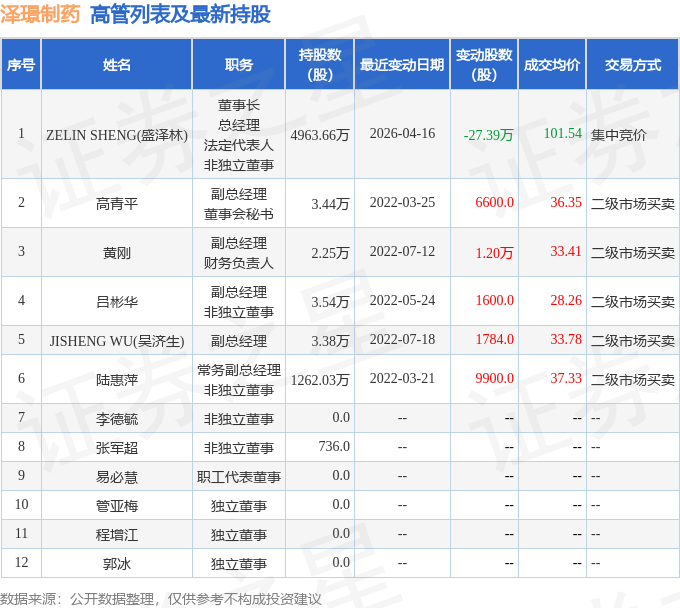Select the 变动股数(股) column header
680x608 pixels.
pyautogui.click(x=484, y=65)
